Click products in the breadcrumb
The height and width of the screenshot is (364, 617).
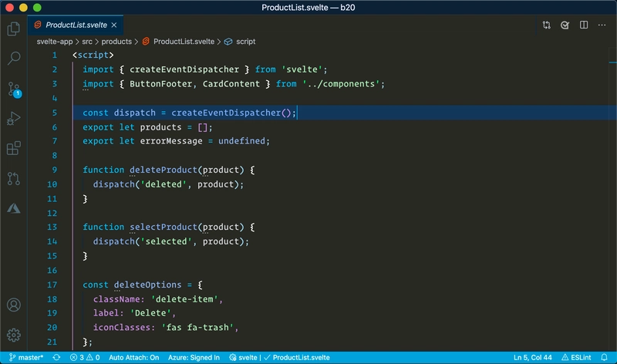click(x=116, y=42)
